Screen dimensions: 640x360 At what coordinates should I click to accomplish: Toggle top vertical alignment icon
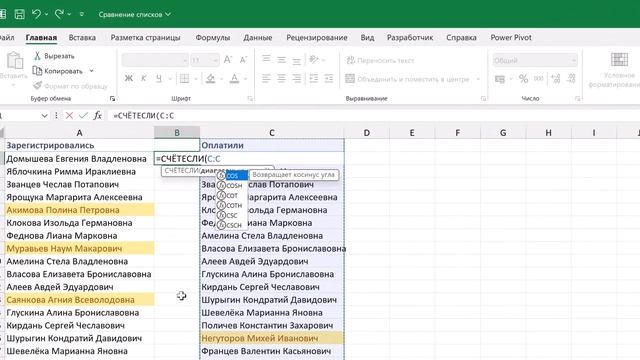click(x=266, y=60)
